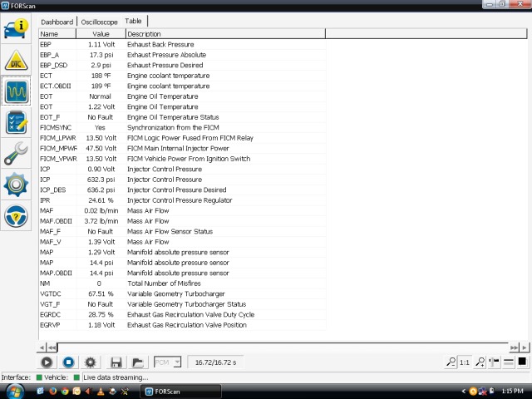532x399 pixels.
Task: Start live data recording with play button
Action: click(x=47, y=362)
